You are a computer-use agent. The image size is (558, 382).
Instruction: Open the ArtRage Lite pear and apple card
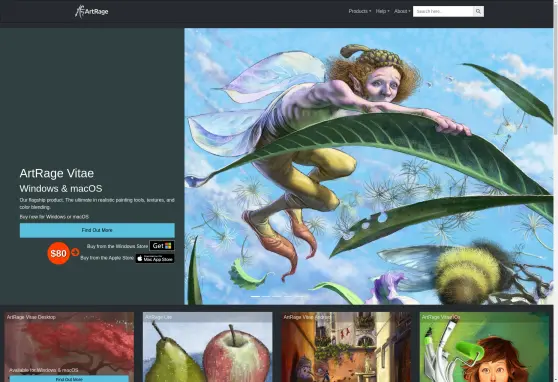[207, 347]
